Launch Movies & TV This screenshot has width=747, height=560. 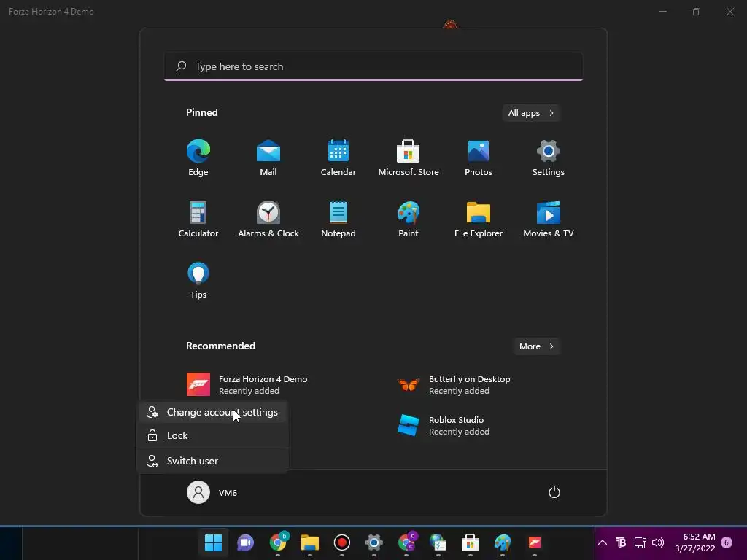549,219
